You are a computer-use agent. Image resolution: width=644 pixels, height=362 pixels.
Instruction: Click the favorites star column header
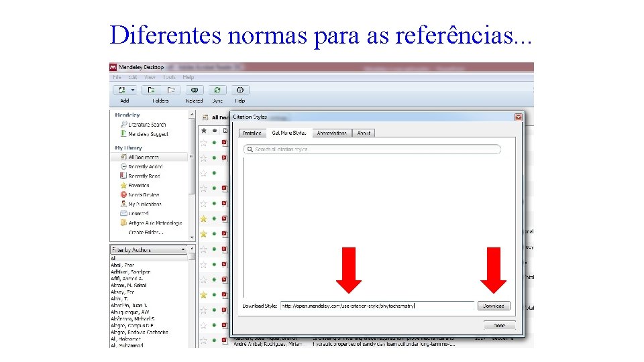pos(204,131)
